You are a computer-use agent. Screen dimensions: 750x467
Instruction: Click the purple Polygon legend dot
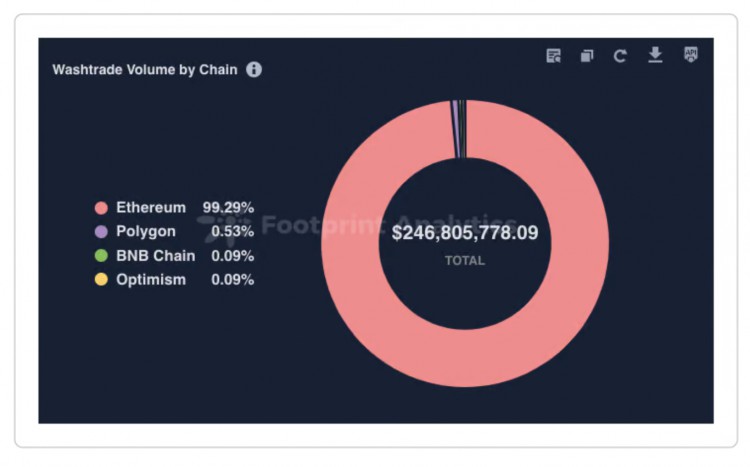(100, 232)
